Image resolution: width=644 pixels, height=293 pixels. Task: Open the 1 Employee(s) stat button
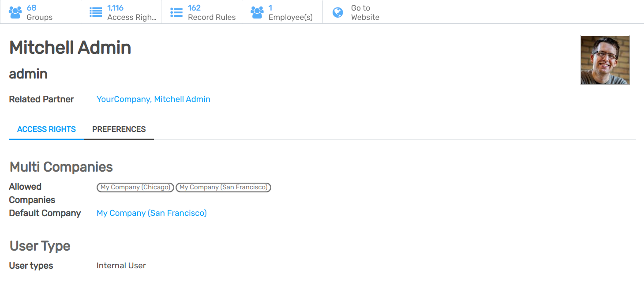(x=289, y=12)
